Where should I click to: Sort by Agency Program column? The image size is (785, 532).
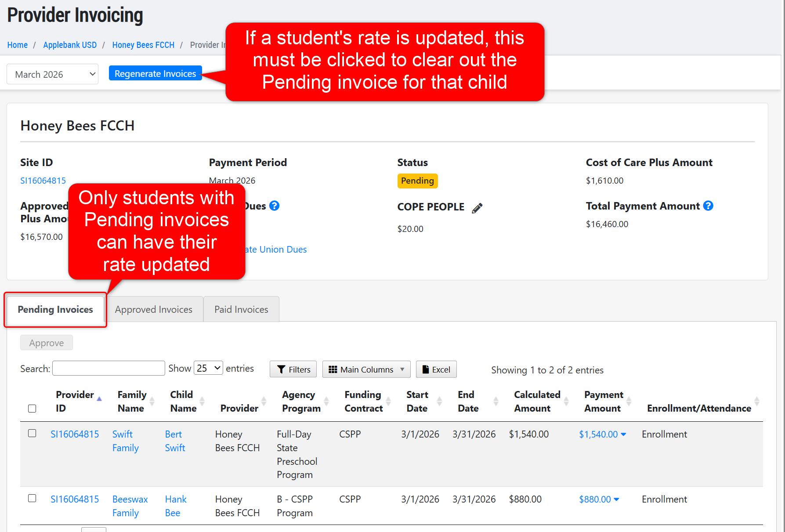coord(326,401)
